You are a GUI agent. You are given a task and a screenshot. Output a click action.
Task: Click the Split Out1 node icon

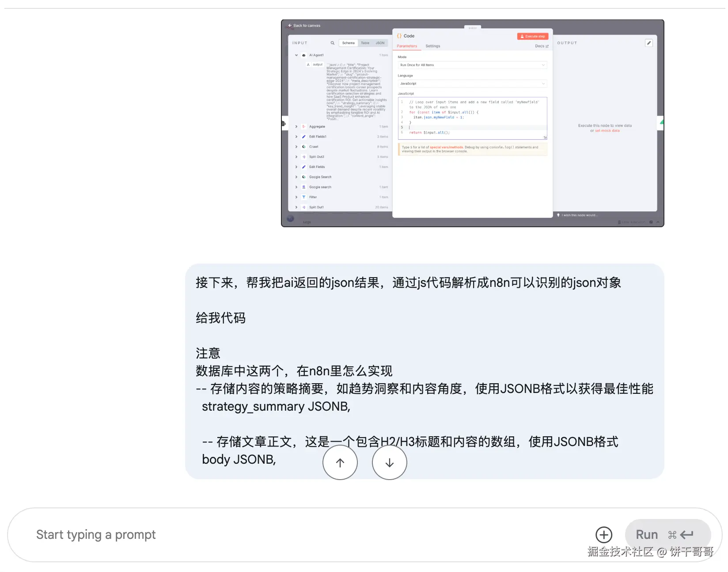(303, 207)
